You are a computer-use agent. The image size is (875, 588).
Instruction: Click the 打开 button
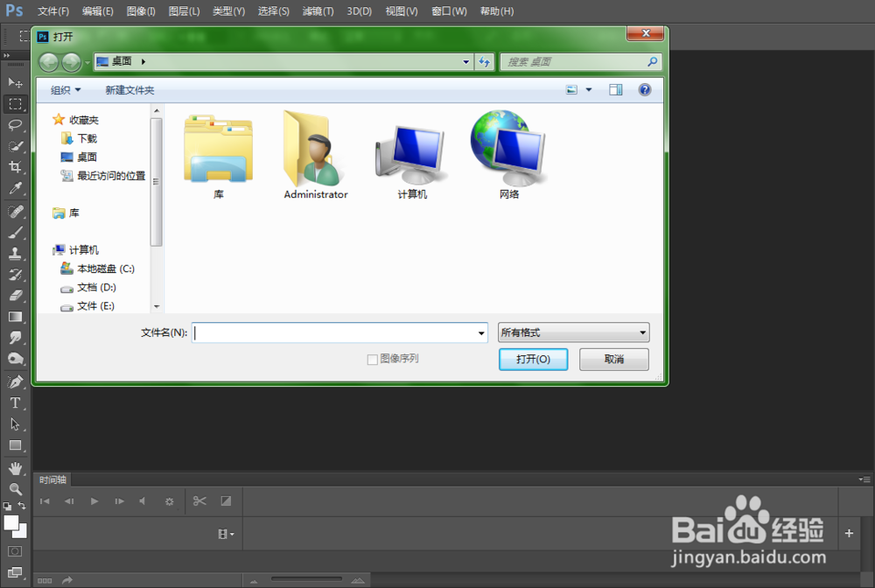pos(533,359)
